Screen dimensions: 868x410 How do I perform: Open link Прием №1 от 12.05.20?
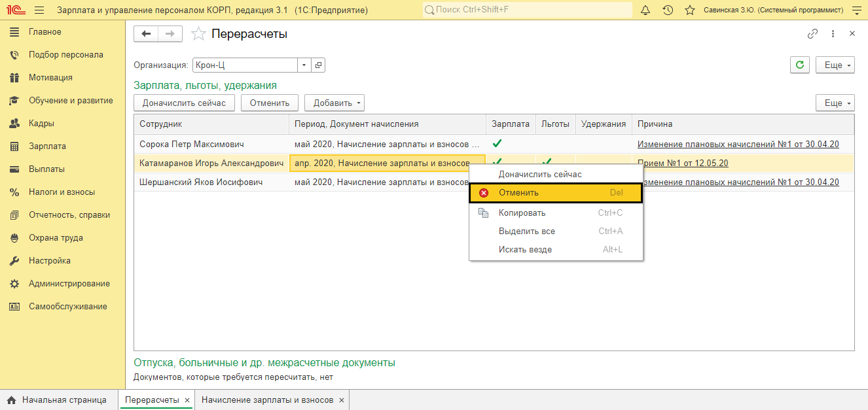point(683,163)
